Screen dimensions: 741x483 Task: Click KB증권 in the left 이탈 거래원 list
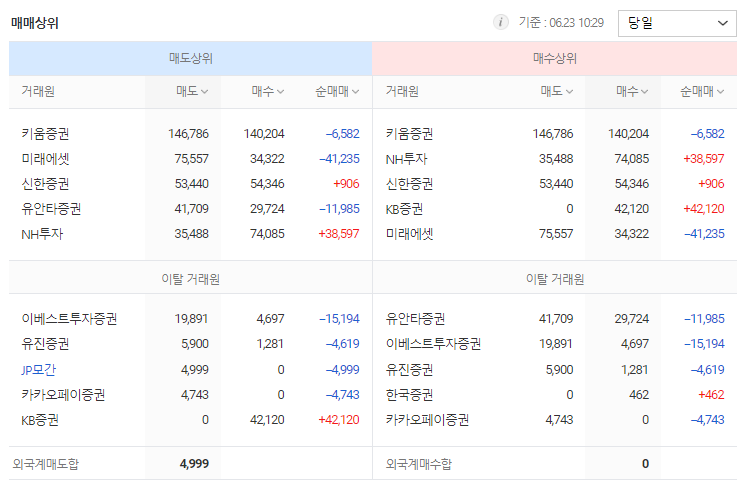[40, 420]
